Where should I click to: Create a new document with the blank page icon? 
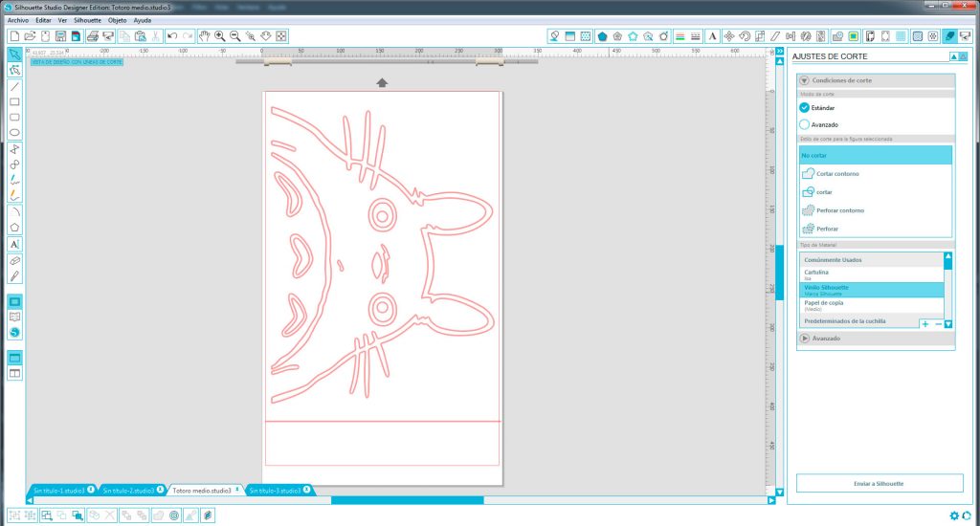coord(14,36)
